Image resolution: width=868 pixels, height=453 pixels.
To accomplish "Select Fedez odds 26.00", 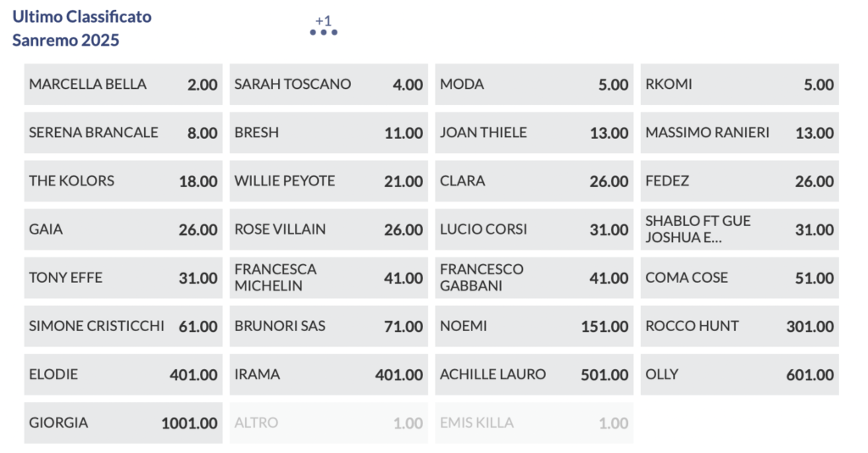I will [739, 181].
